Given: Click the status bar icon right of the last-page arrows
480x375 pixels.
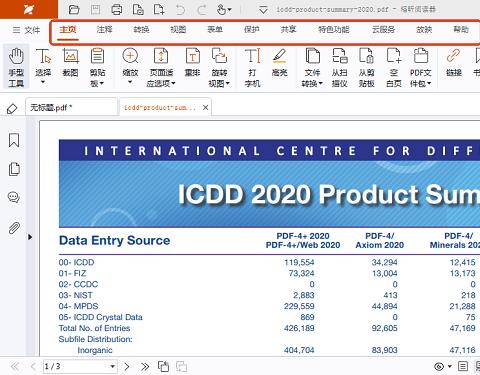Looking at the screenshot, I should tap(163, 367).
